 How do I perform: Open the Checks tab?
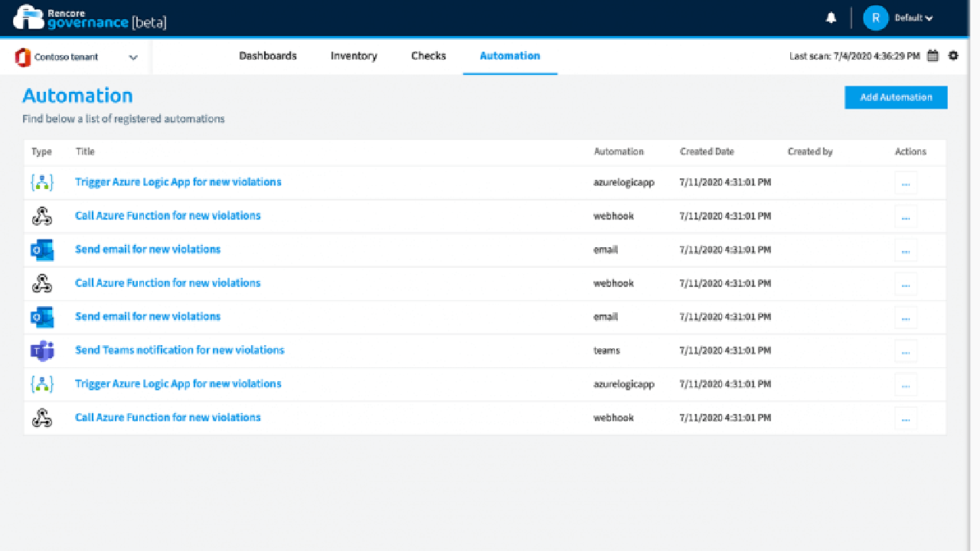pyautogui.click(x=428, y=56)
